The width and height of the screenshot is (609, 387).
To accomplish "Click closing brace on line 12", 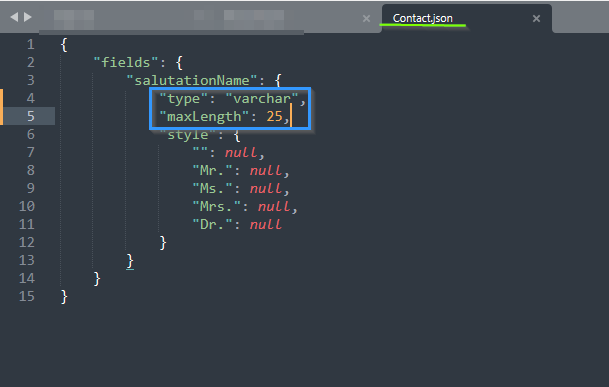I will pyautogui.click(x=163, y=243).
